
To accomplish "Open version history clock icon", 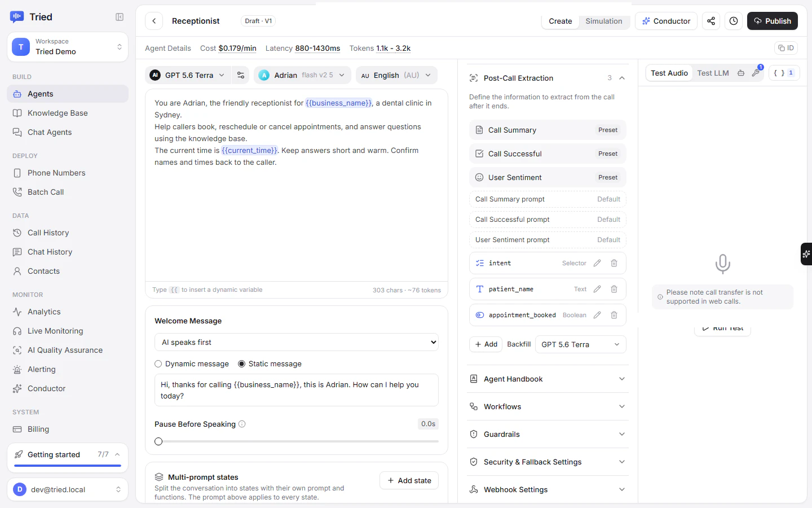I will click(734, 21).
